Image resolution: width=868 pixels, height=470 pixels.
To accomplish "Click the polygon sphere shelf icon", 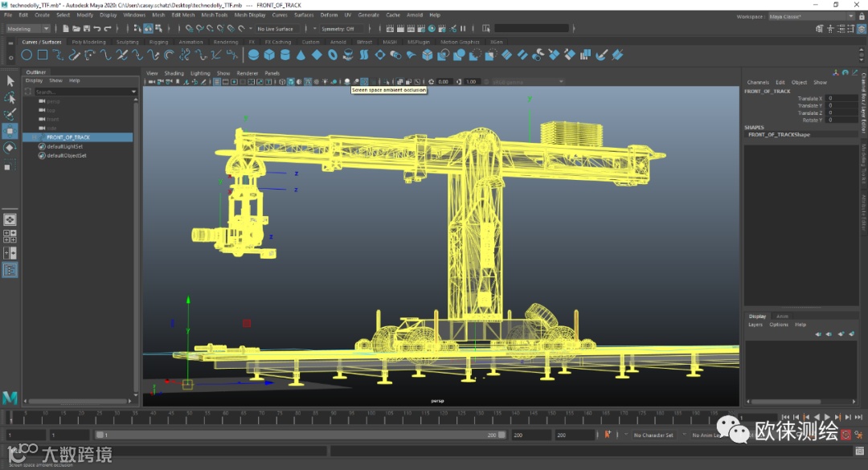I will click(x=254, y=55).
